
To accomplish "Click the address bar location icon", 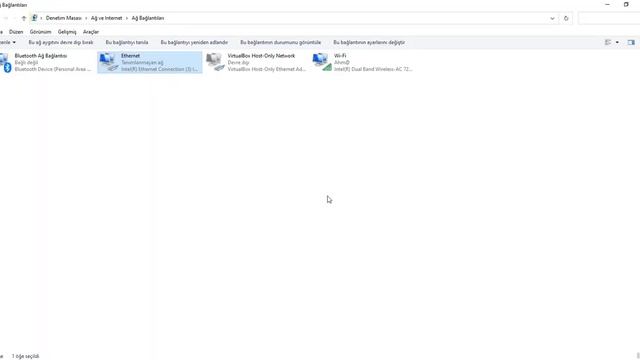I will coord(35,18).
